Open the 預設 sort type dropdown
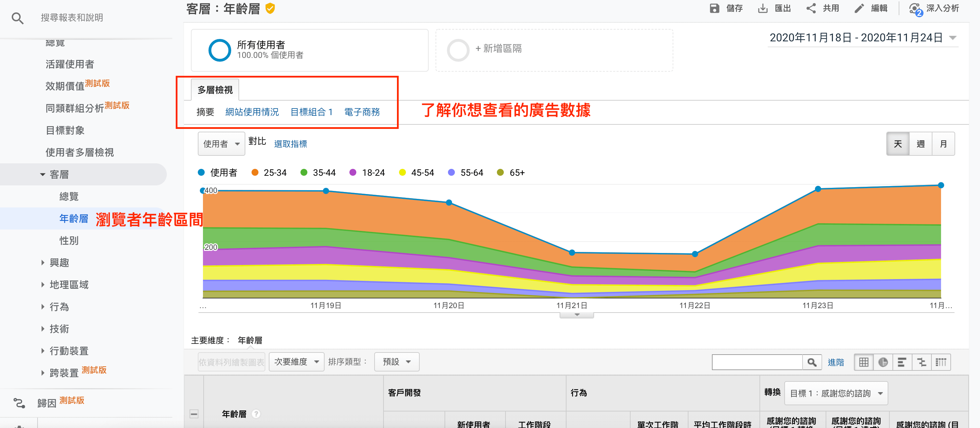Viewport: 980px width, 428px height. 397,362
